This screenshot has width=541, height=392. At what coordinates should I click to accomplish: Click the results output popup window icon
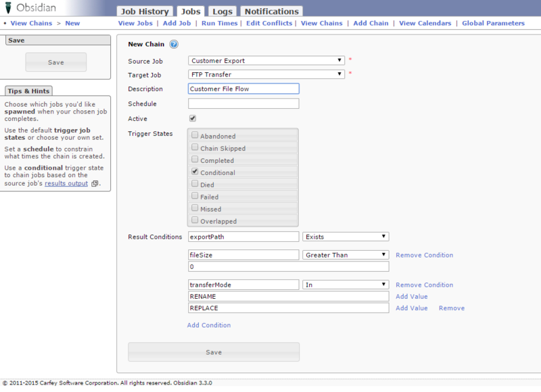[94, 183]
